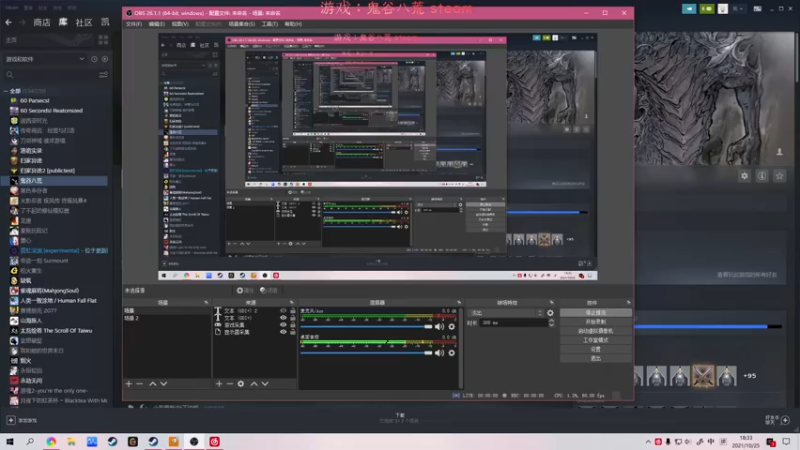Select 60 Seconds! Reatomized in game list

point(52,111)
